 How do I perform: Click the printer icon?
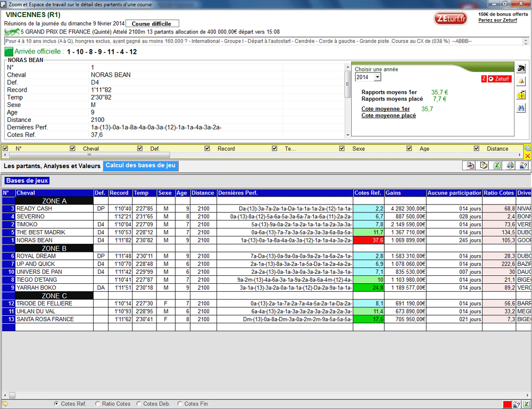tap(510, 166)
